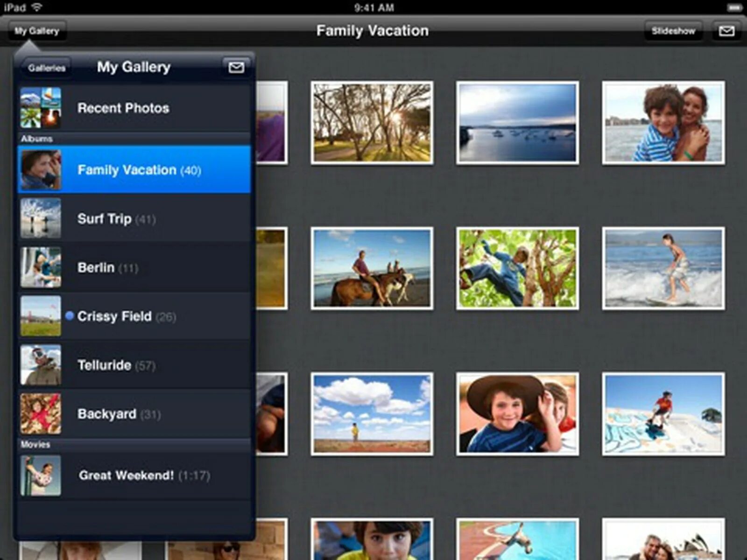
Task: Click the Albums section header
Action: 134,139
